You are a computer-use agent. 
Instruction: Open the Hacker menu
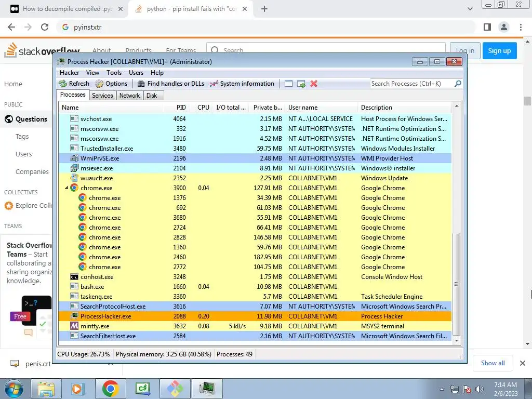(69, 73)
